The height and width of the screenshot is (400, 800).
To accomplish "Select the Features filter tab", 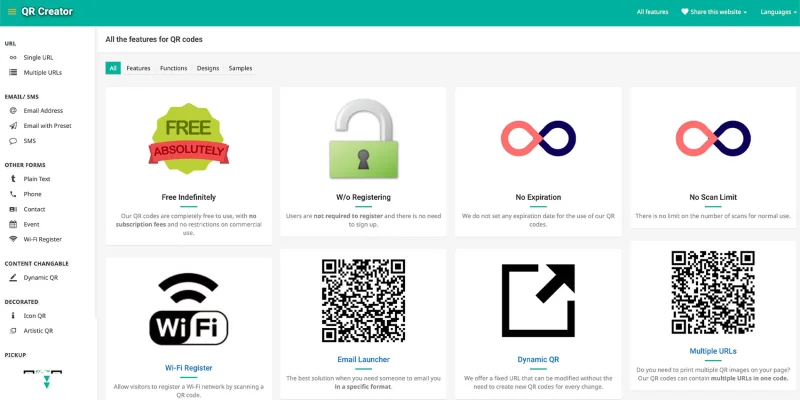I will (138, 68).
